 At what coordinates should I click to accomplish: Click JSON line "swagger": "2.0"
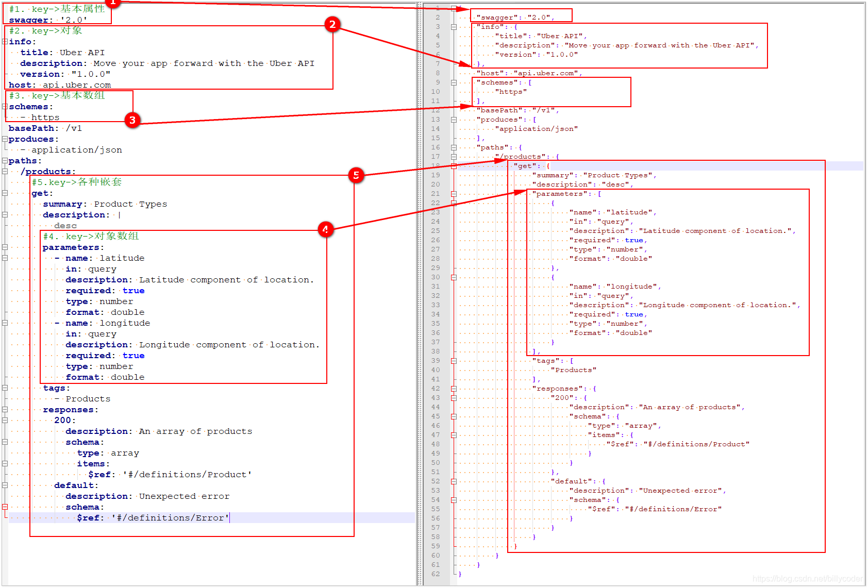point(515,18)
